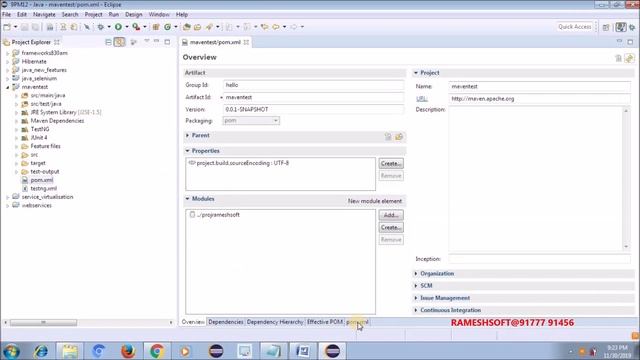
Task: Click the Collapse All icon in Project Explorer
Action: coord(108,42)
